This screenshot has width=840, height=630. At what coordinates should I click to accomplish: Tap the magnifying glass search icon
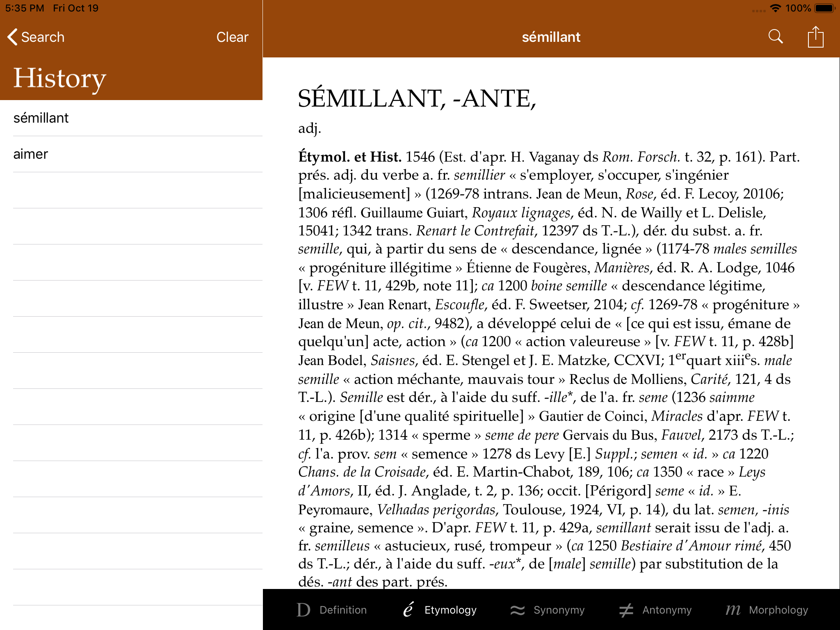[775, 37]
